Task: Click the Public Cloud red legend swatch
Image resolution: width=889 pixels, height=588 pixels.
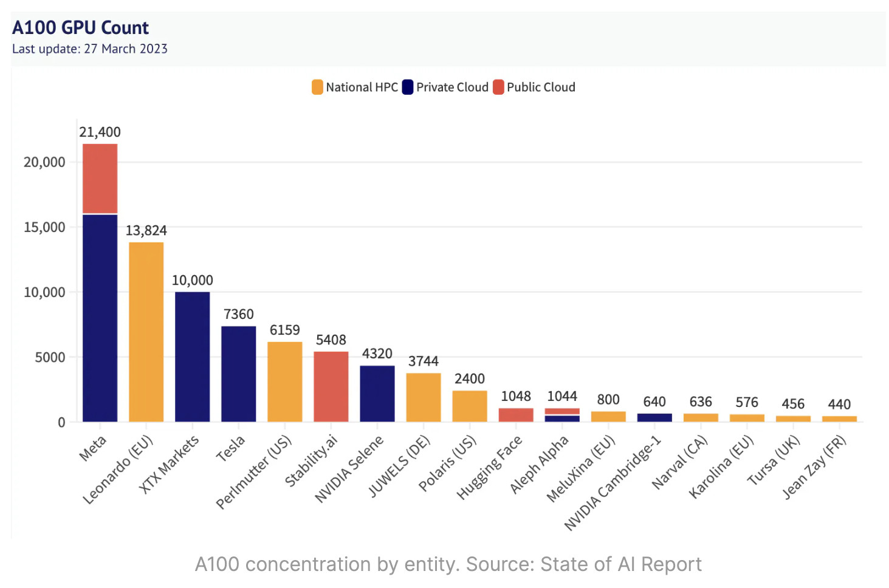Action: pos(498,87)
